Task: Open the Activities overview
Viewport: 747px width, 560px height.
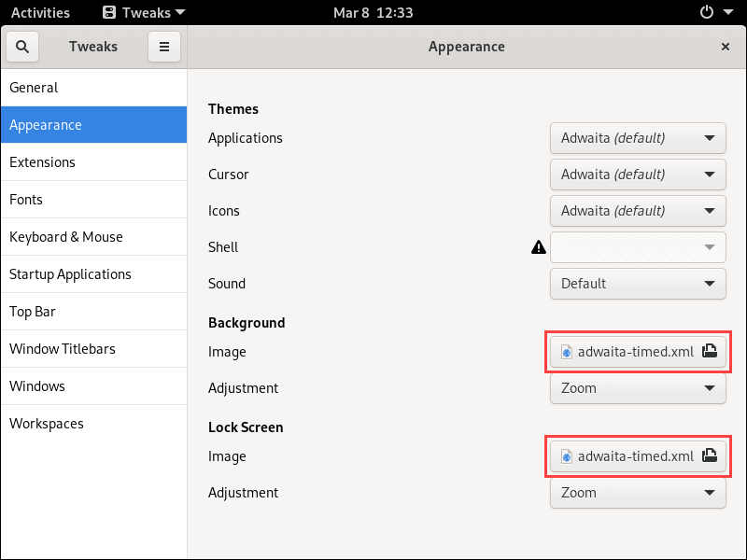Action: tap(40, 12)
